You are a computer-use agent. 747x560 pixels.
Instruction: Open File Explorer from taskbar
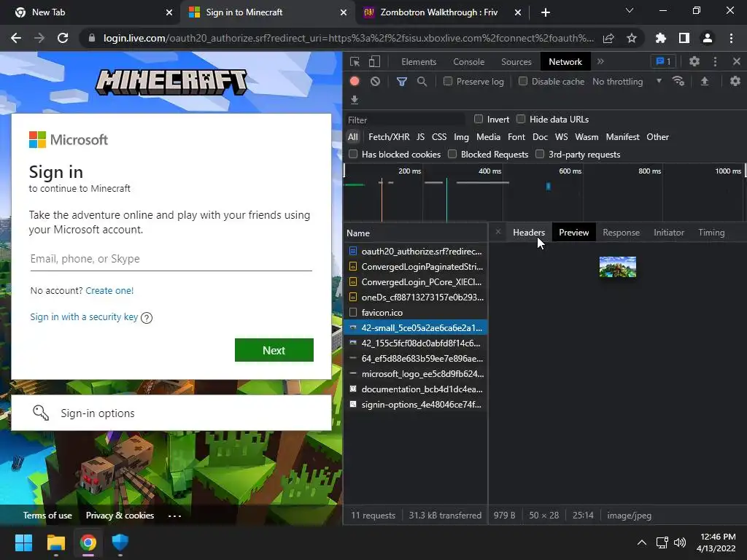coord(55,542)
